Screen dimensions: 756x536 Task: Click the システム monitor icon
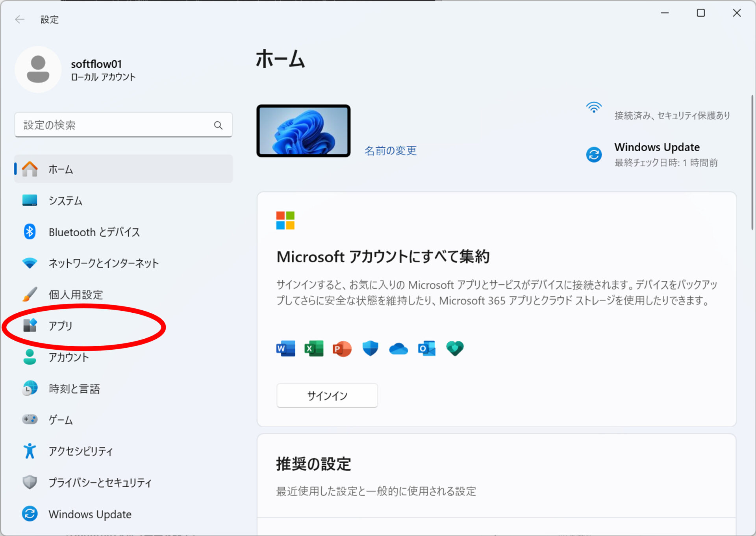click(30, 200)
